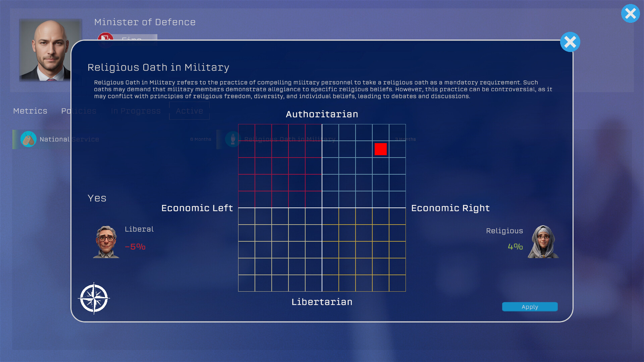644x362 pixels.
Task: Close the Minister of Defence window
Action: coord(630,13)
